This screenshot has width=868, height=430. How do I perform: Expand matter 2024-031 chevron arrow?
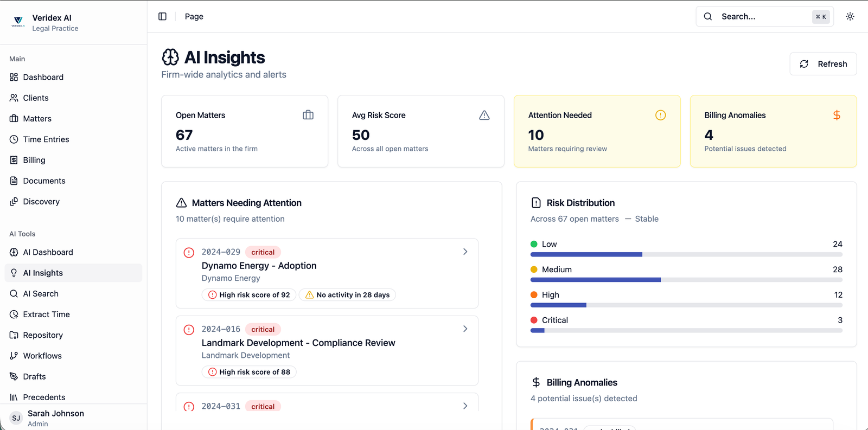pyautogui.click(x=465, y=406)
